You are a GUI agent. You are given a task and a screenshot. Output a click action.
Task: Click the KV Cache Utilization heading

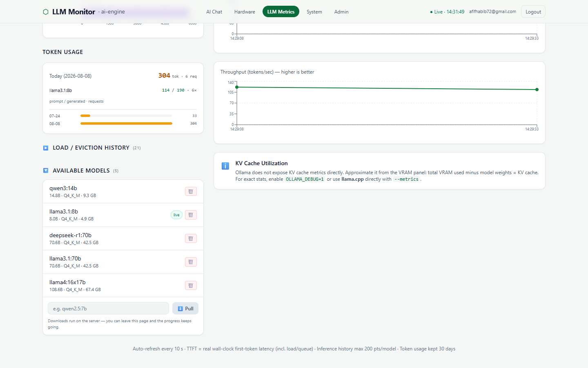261,163
